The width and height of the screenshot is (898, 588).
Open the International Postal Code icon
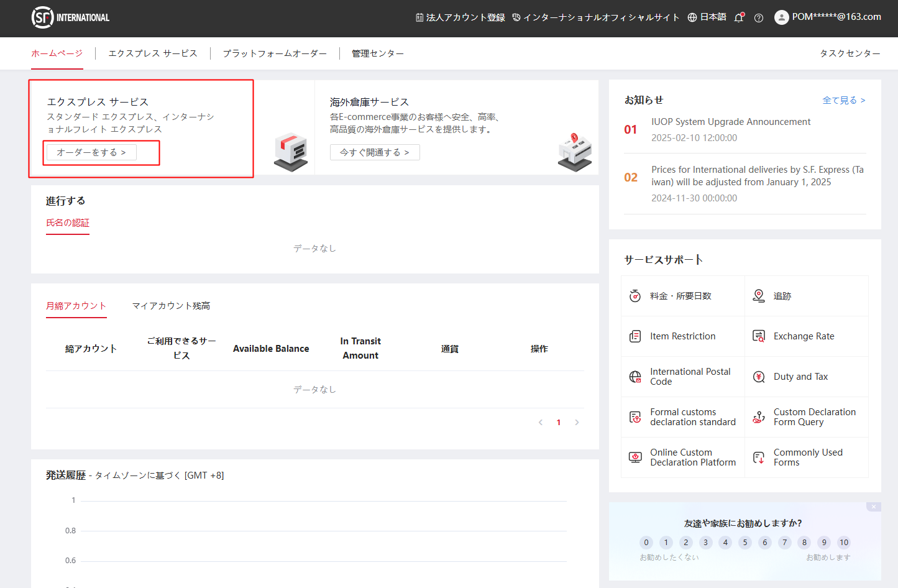pyautogui.click(x=635, y=376)
